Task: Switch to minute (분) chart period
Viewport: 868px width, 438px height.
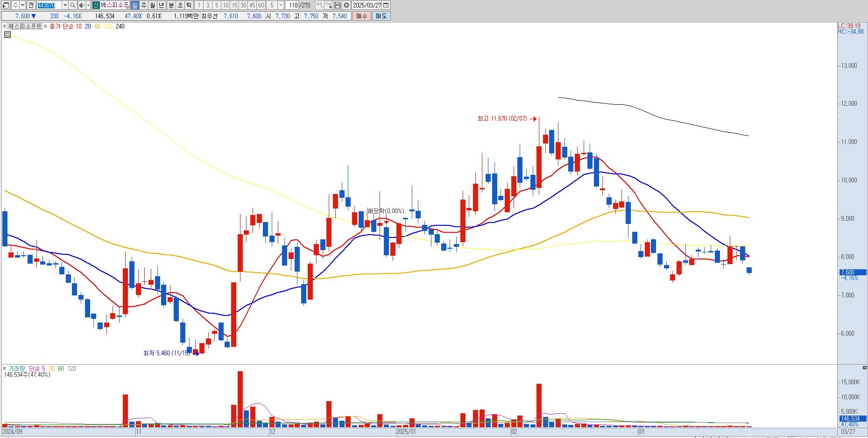Action: [x=171, y=5]
